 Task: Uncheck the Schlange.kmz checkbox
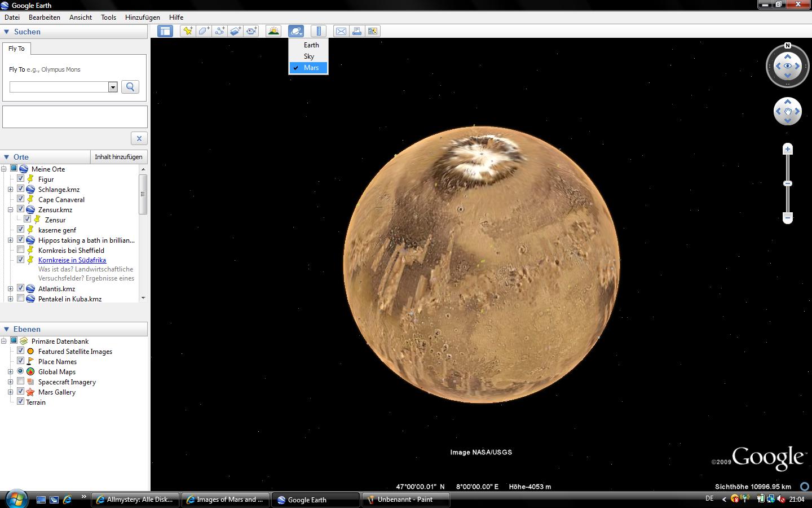21,189
